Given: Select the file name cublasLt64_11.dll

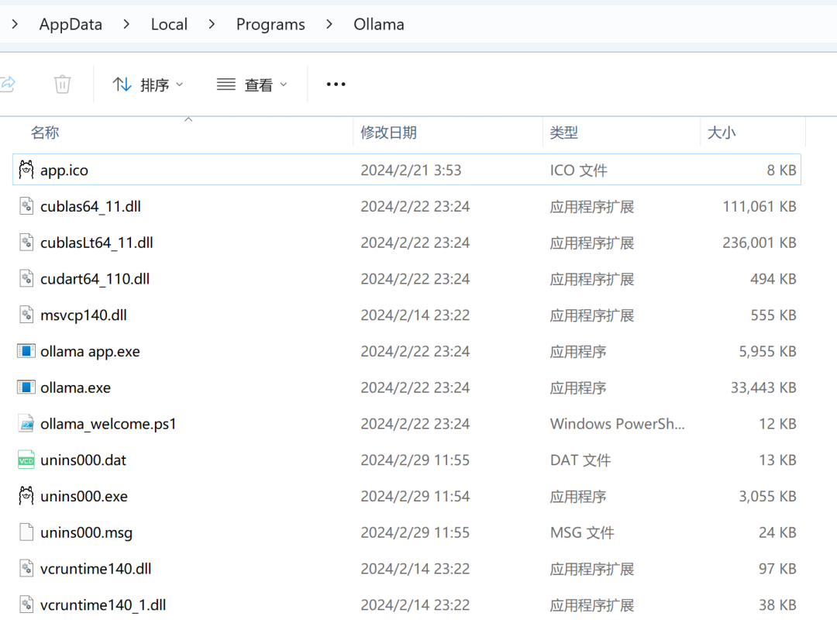Looking at the screenshot, I should tap(97, 243).
